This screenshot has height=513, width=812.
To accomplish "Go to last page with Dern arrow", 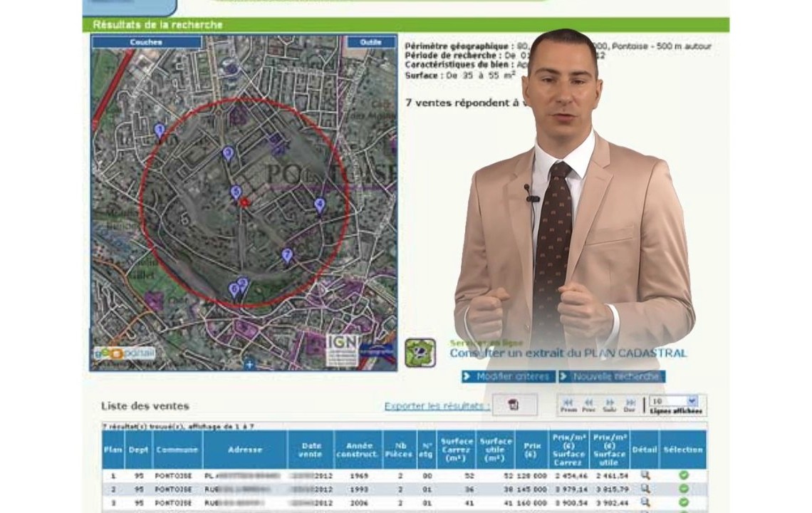I will pyautogui.click(x=630, y=405).
